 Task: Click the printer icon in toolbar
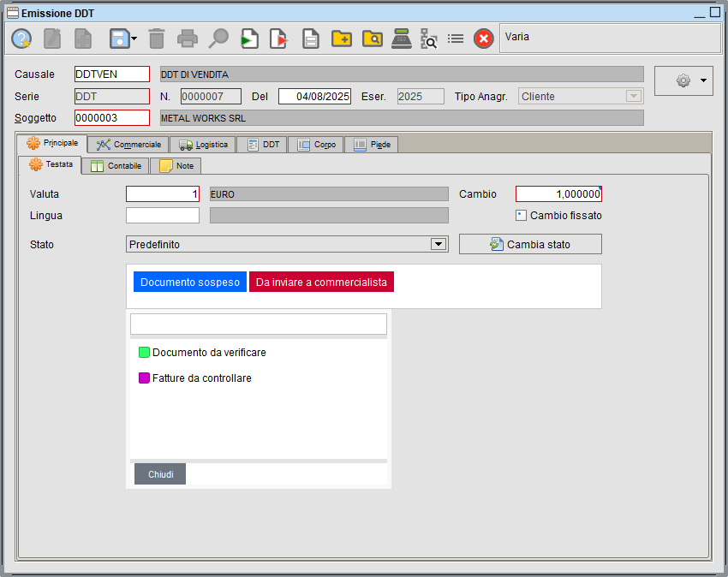187,39
